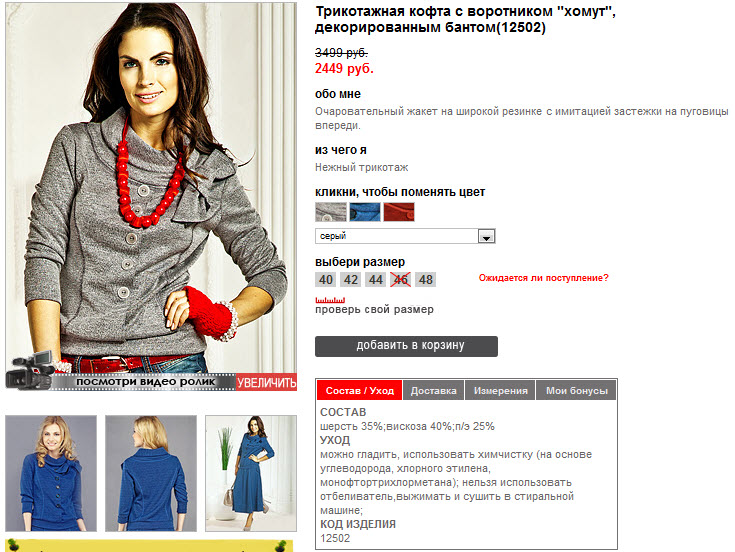Image resolution: width=735 pixels, height=552 pixels.
Task: Choose size 48
Action: (x=426, y=280)
